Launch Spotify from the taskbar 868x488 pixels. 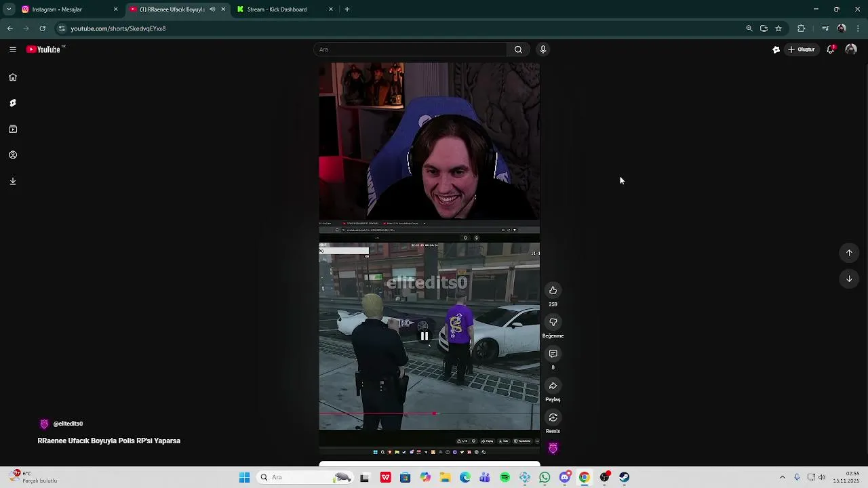tap(505, 477)
